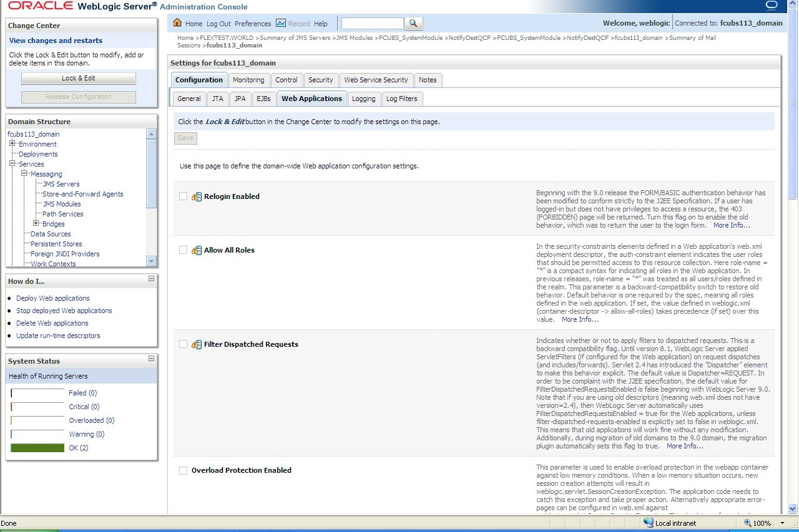Open the Logging sub-tab
799x532 pixels.
[x=363, y=99]
